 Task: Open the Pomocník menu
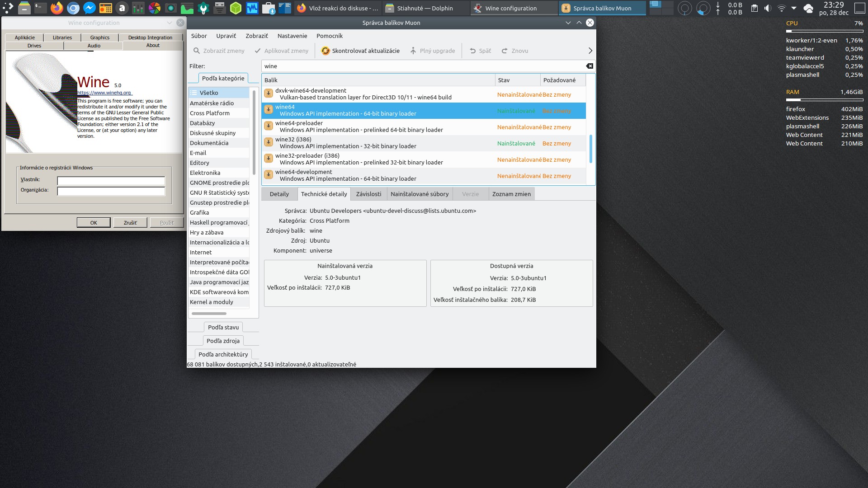tap(330, 36)
